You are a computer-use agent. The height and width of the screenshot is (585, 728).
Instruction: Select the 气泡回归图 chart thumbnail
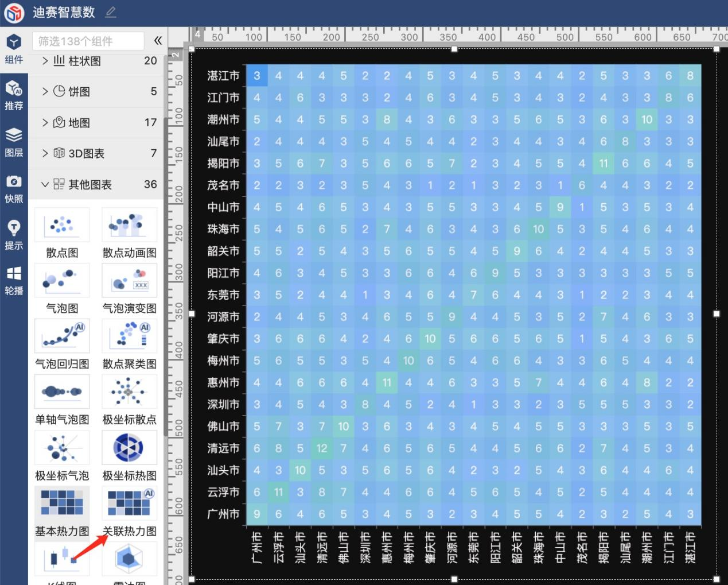pos(62,336)
